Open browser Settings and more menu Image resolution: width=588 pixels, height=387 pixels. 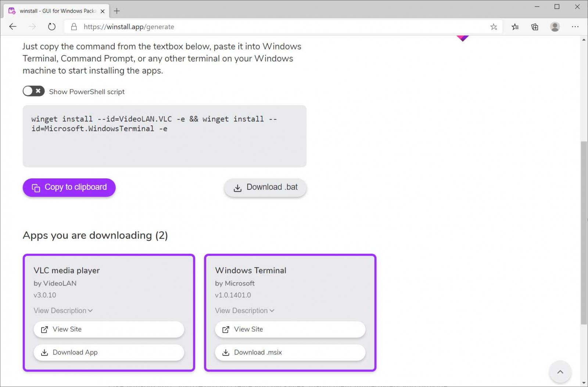(575, 26)
